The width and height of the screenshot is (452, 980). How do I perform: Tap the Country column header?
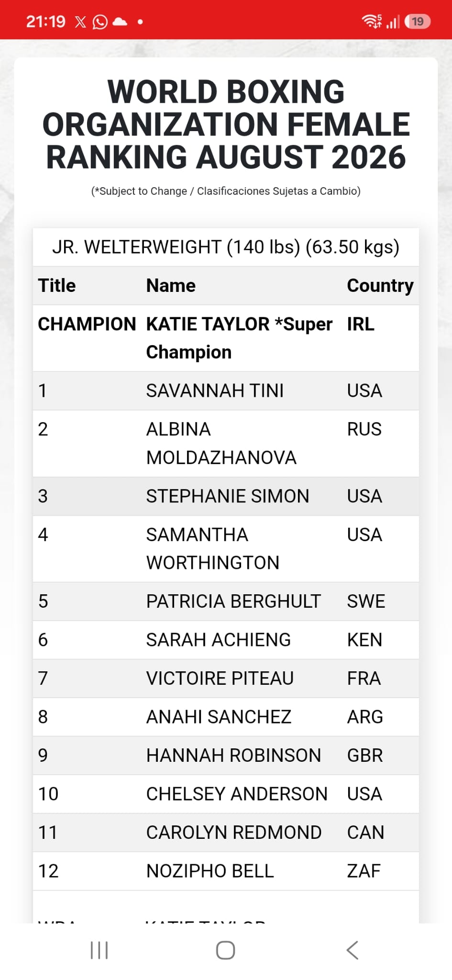[x=380, y=286]
